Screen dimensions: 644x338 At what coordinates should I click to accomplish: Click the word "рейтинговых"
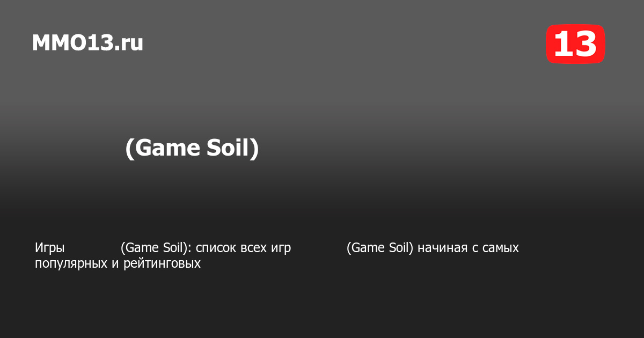point(162,264)
